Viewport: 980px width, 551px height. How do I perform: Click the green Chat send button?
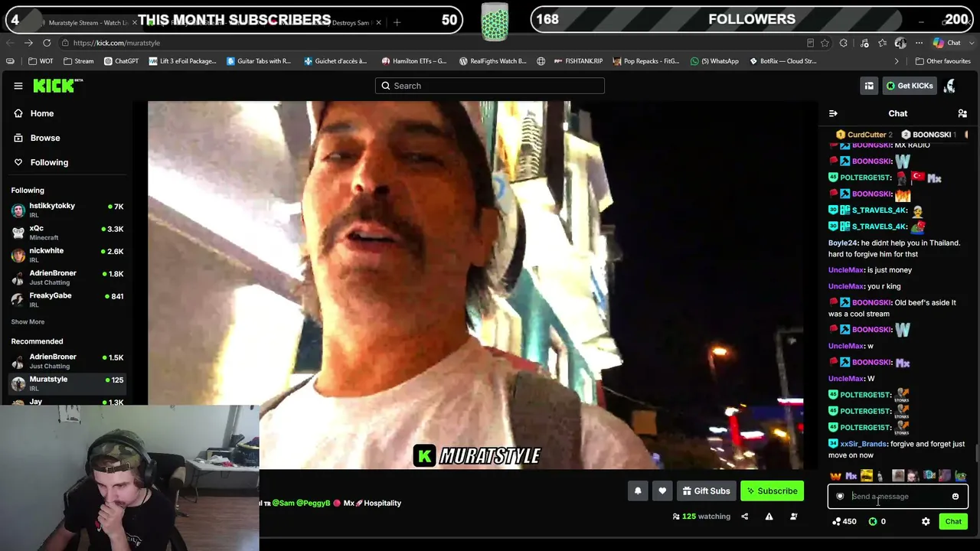953,521
